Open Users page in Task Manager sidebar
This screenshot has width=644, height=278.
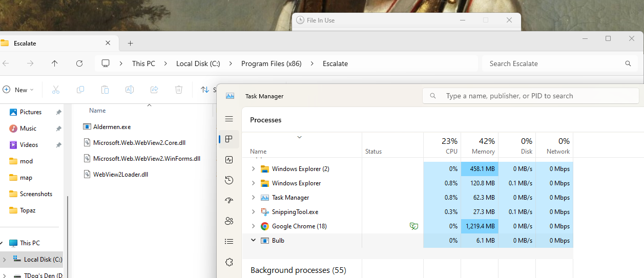pyautogui.click(x=229, y=221)
